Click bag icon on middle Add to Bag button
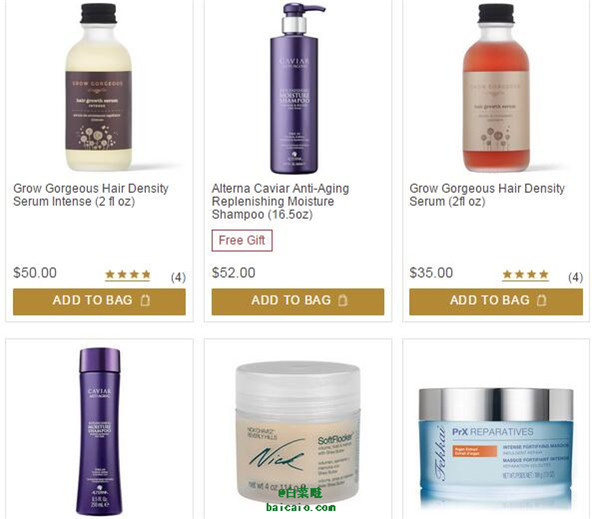Viewport: 600px width, 519px height. pos(343,300)
